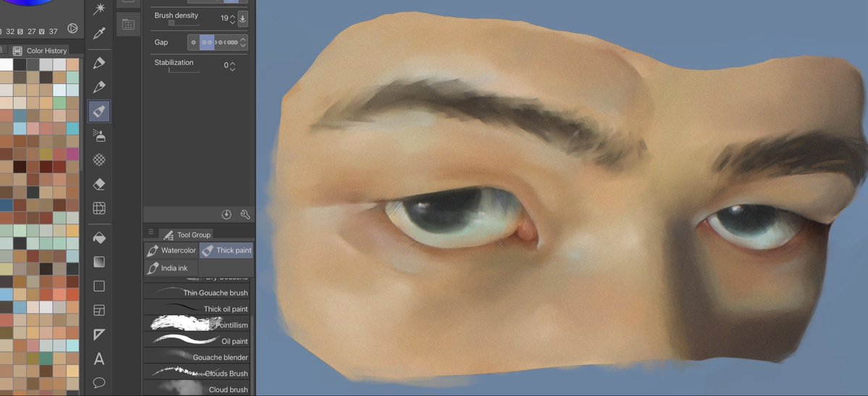Viewport: 868px width, 396px height.
Task: Choose the densest Gap option
Action: (x=233, y=42)
